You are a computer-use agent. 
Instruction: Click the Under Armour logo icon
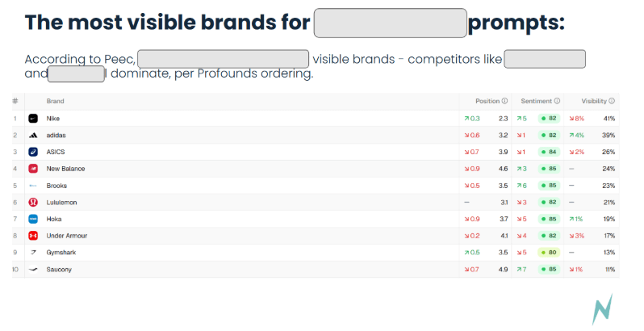click(x=33, y=236)
